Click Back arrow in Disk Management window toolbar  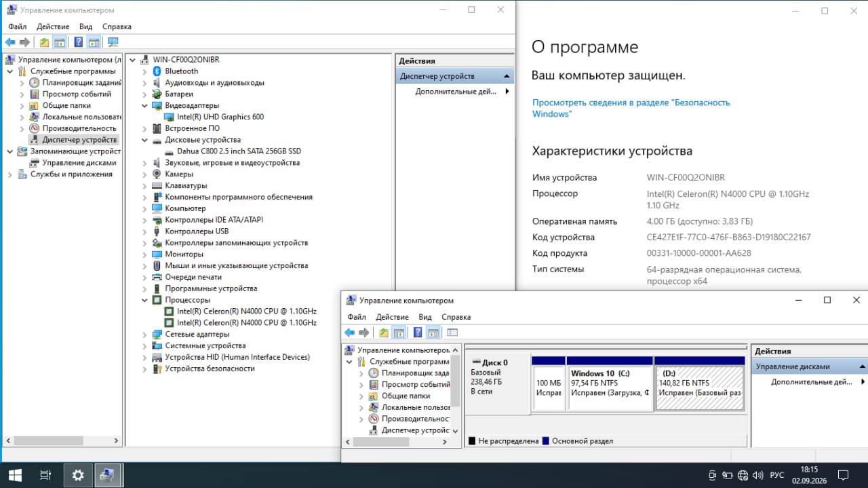349,333
